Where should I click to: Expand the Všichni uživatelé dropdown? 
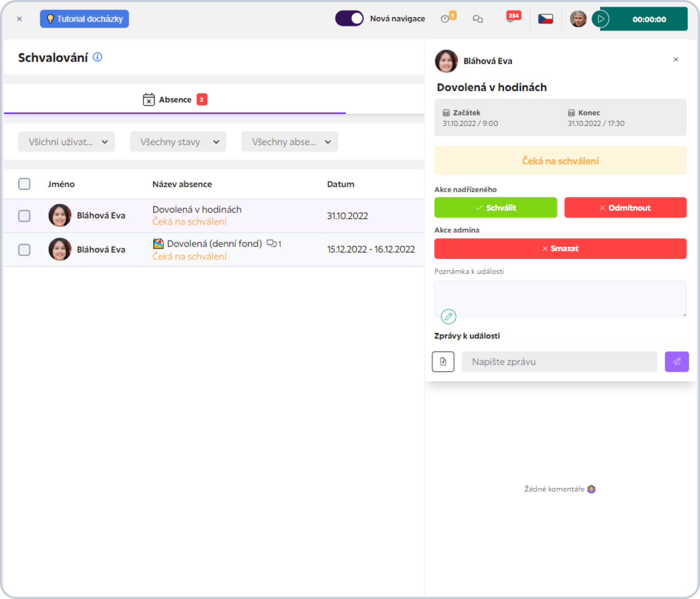[x=67, y=142]
